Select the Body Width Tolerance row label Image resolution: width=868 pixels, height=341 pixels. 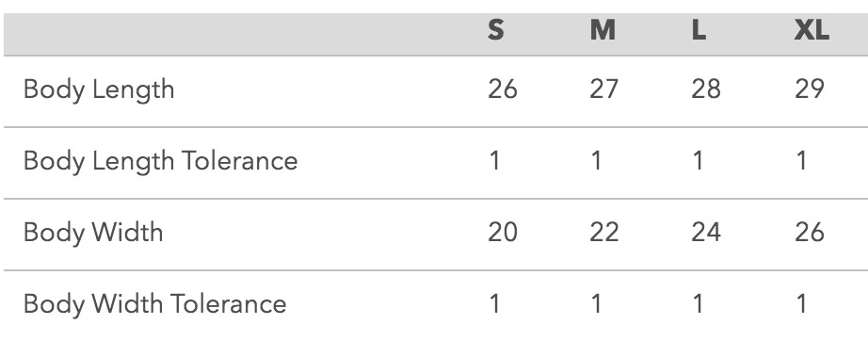coord(155,304)
